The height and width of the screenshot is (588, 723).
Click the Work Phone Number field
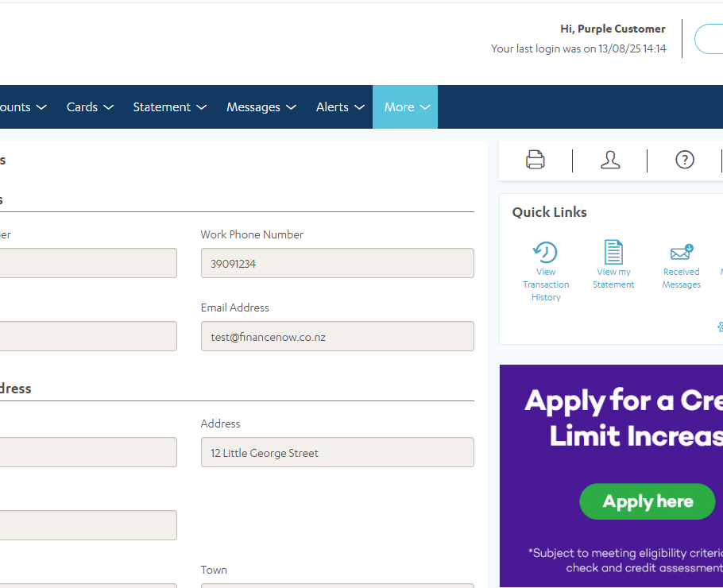click(337, 263)
